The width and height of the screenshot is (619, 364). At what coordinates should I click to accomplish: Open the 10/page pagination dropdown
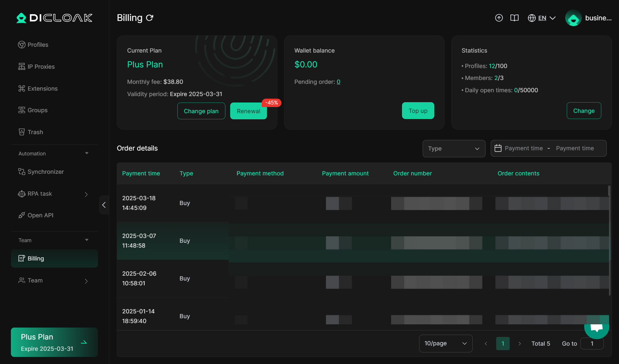tap(446, 343)
